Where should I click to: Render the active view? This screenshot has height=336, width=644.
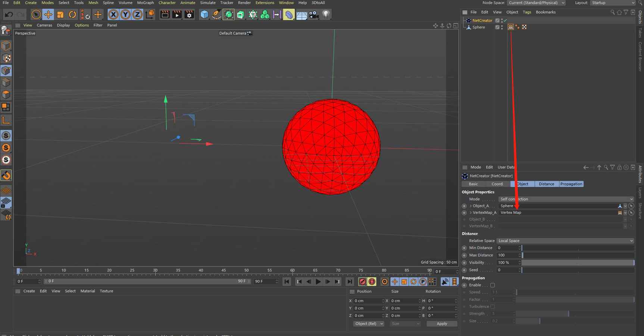165,15
